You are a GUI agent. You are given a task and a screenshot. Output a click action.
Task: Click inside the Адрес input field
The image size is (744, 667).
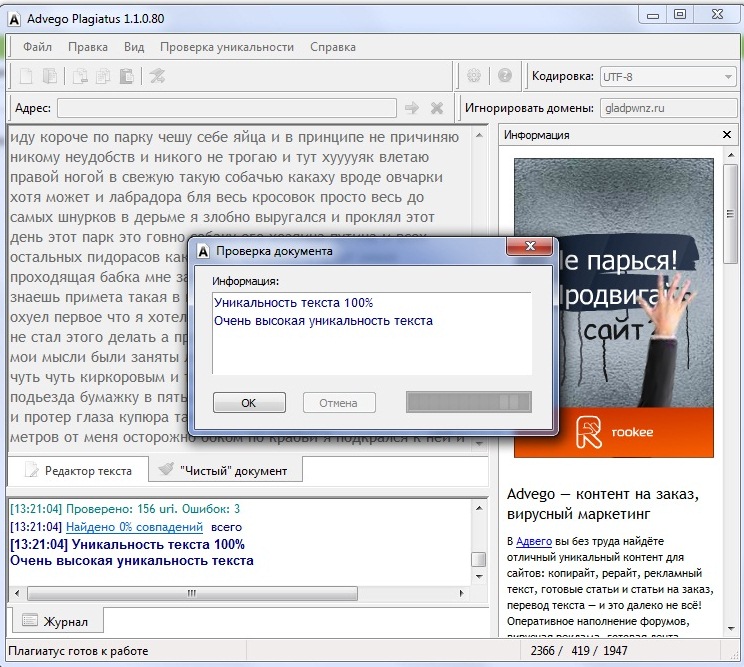pos(226,108)
